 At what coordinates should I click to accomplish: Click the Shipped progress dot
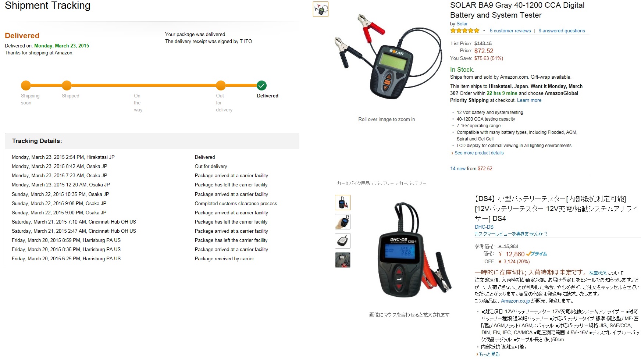click(x=67, y=86)
